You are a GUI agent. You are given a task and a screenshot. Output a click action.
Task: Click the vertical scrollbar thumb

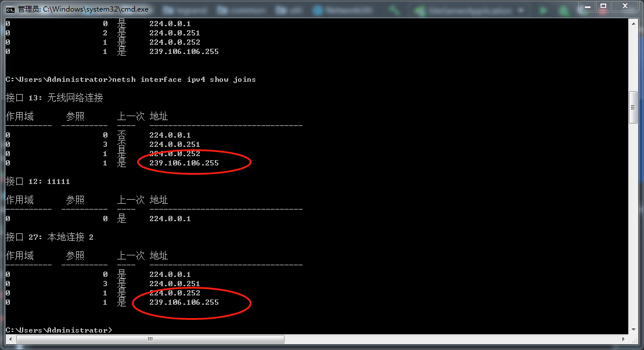632,106
